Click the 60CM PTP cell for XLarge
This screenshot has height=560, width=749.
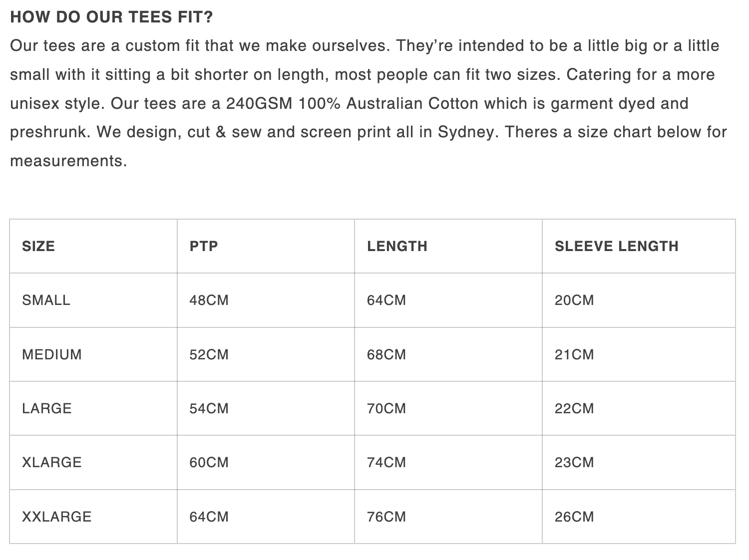[x=209, y=462]
